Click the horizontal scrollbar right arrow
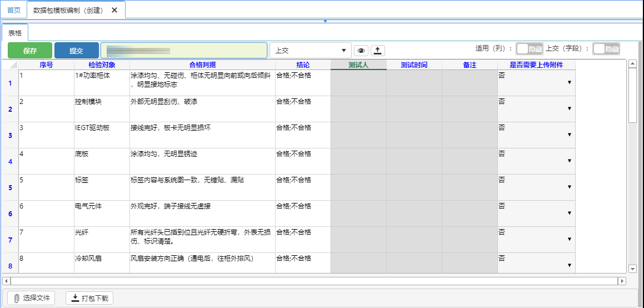The width and height of the screenshot is (644, 308). click(x=622, y=281)
